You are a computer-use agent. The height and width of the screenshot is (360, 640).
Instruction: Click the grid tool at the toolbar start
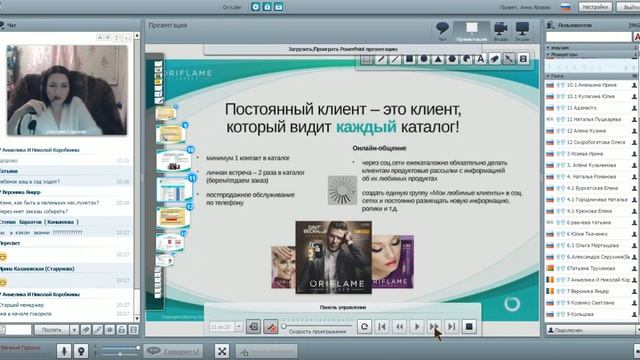click(x=366, y=59)
